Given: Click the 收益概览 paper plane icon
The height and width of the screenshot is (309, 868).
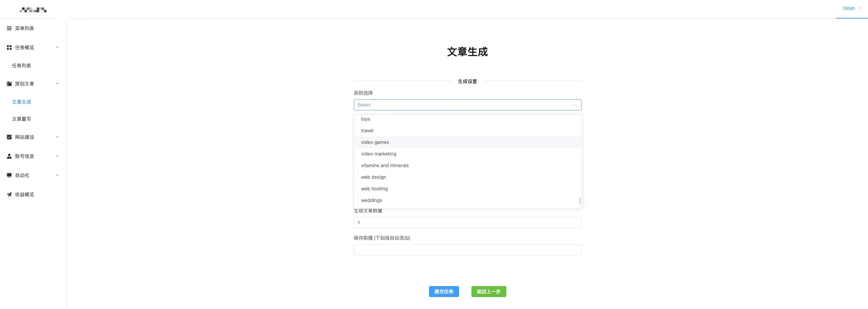Looking at the screenshot, I should click(9, 194).
